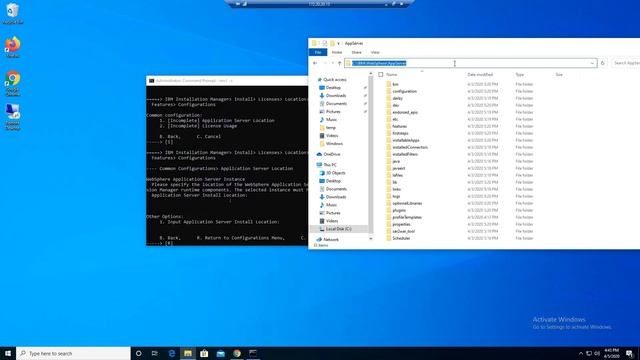Open Task View from the taskbar
Viewport: 640px width, 360px height.
(155, 353)
